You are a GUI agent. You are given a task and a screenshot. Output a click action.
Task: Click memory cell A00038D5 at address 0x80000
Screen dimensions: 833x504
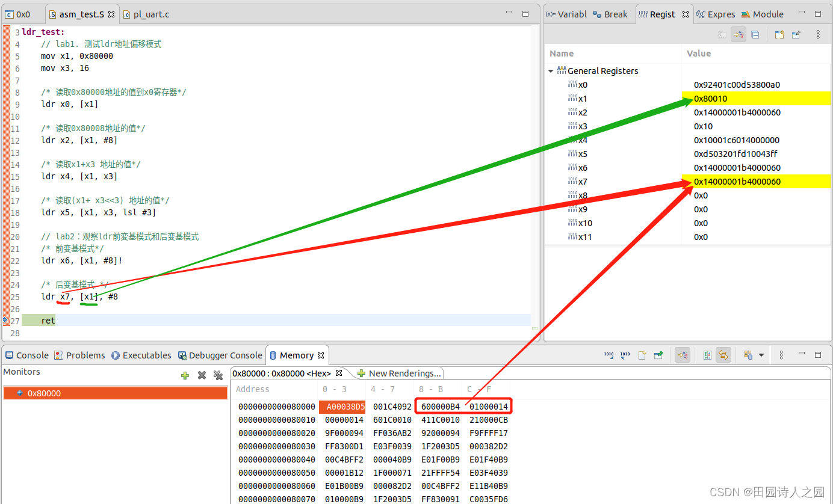click(x=342, y=407)
